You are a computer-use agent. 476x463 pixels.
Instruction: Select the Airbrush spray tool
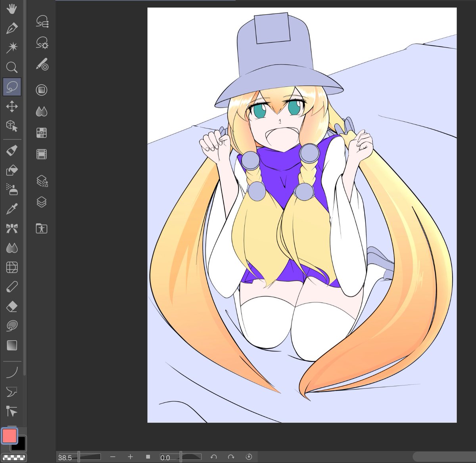(x=12, y=189)
